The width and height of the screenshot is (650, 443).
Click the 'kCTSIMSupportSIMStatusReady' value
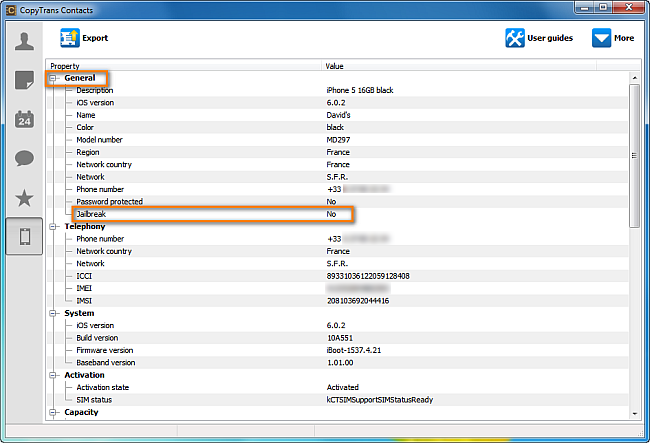click(380, 400)
